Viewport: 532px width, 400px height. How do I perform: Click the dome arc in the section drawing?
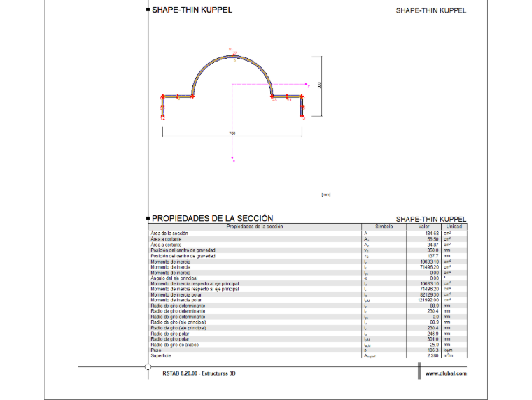(x=232, y=57)
